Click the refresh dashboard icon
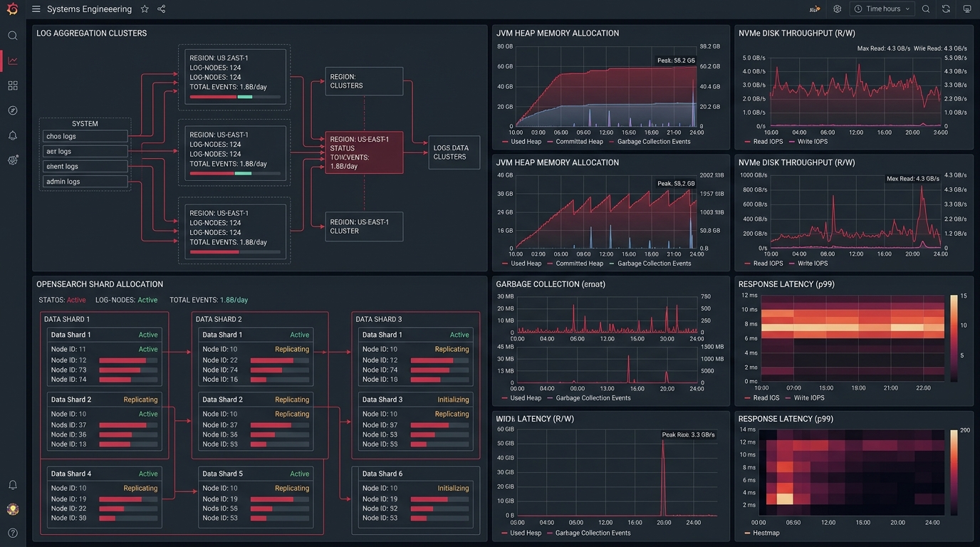Viewport: 980px width, 547px height. 946,9
